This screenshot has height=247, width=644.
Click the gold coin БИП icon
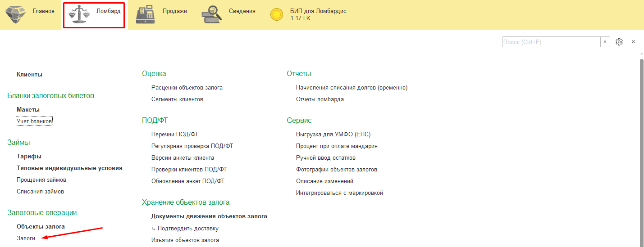tap(277, 15)
